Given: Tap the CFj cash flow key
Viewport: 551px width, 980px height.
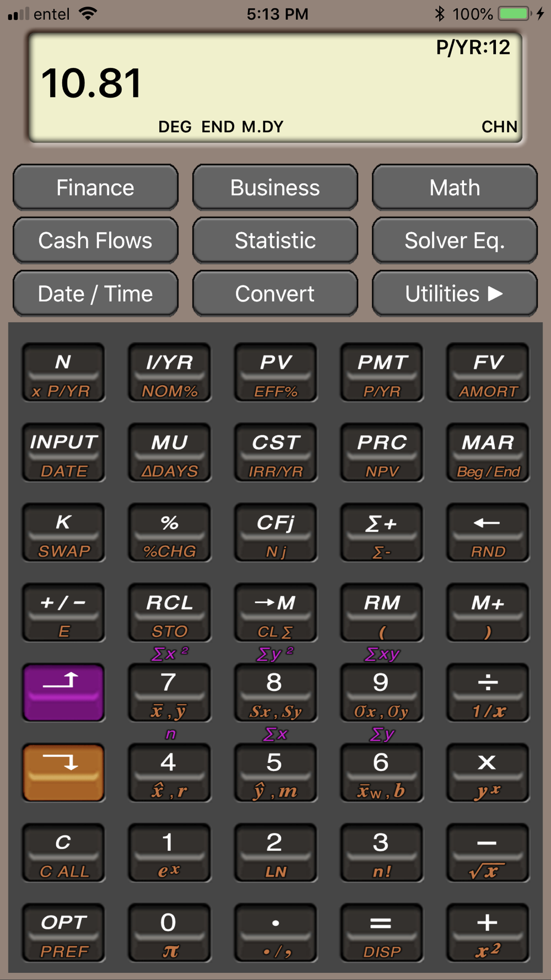Looking at the screenshot, I should pyautogui.click(x=275, y=532).
